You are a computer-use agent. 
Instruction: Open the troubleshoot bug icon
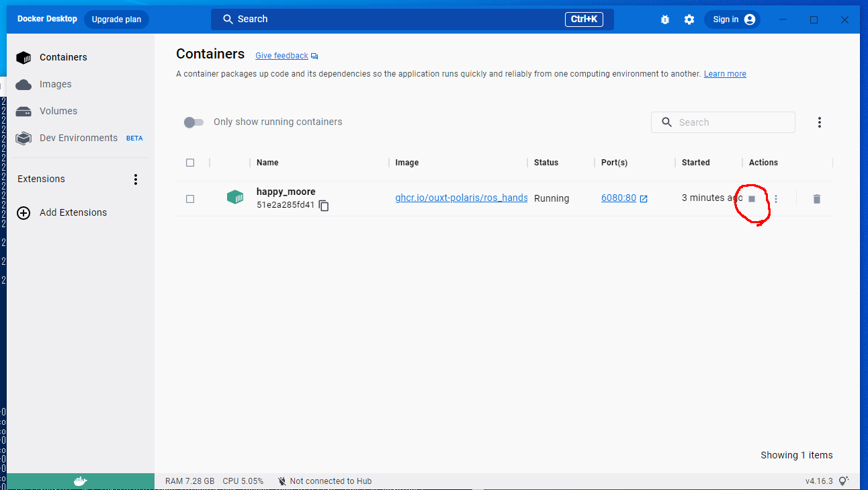665,19
